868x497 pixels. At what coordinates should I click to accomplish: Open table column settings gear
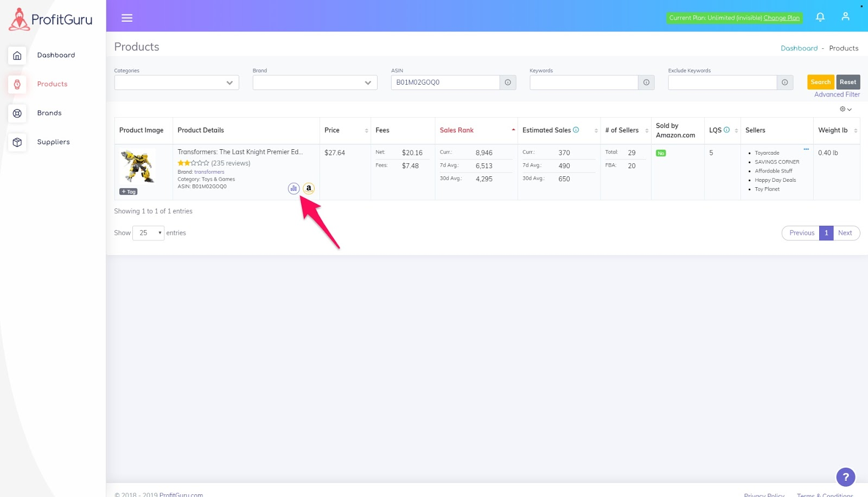(x=845, y=109)
